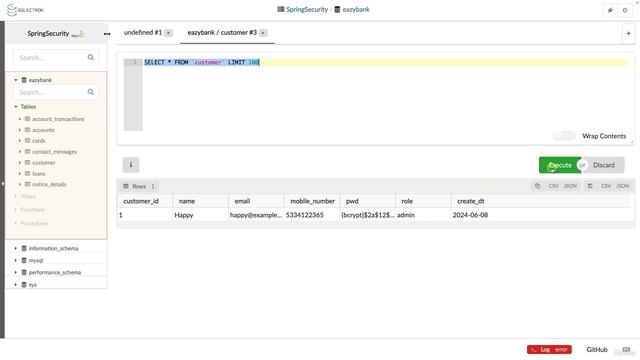Image resolution: width=640 pixels, height=360 pixels.
Task: Add a new query tab with plus
Action: pyautogui.click(x=628, y=33)
